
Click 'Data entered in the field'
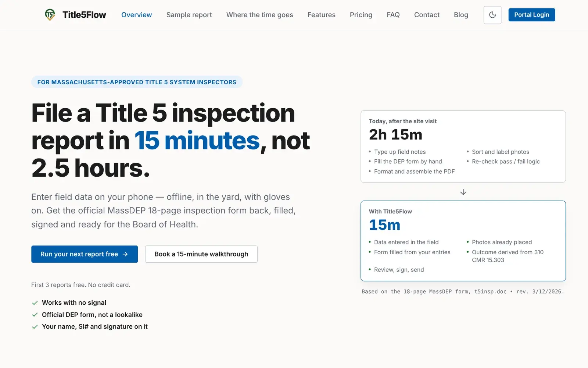coord(406,242)
